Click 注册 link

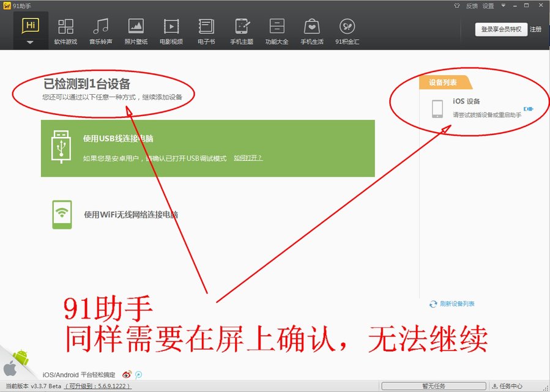535,29
